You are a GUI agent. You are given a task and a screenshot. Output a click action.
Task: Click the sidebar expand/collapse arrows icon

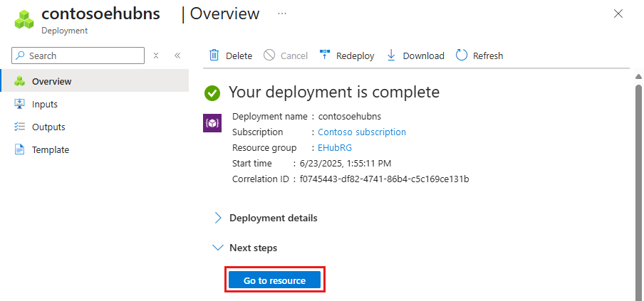[156, 56]
